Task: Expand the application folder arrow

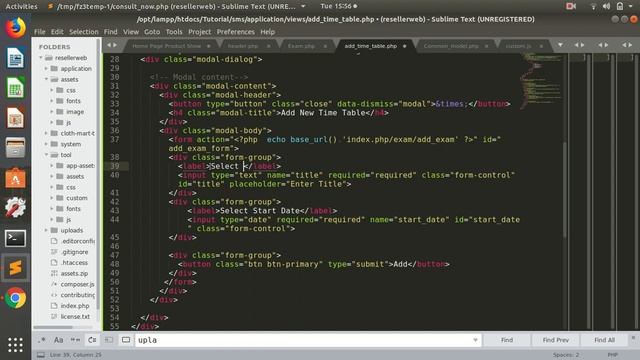Action: [46, 69]
